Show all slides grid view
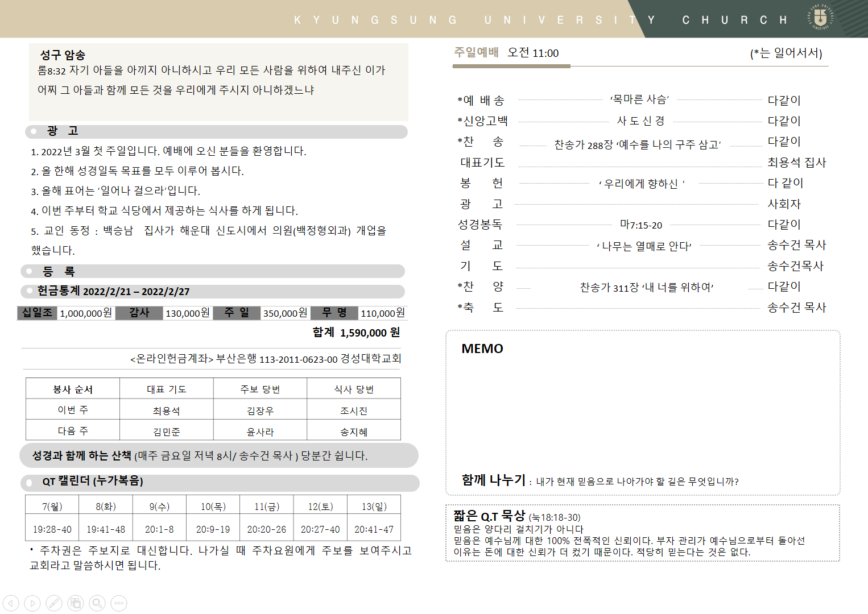Image resolution: width=868 pixels, height=614 pixels. (x=76, y=603)
